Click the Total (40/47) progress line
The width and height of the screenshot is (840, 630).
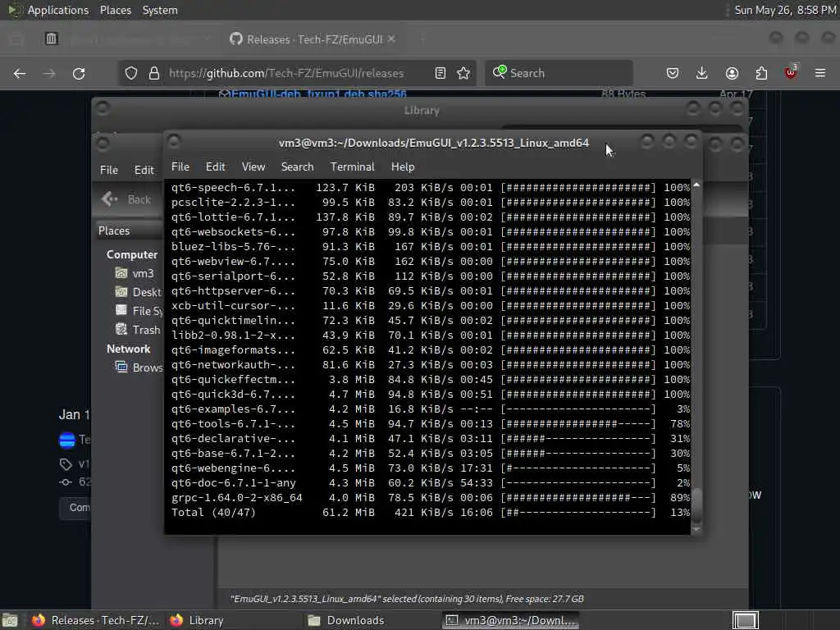[430, 512]
